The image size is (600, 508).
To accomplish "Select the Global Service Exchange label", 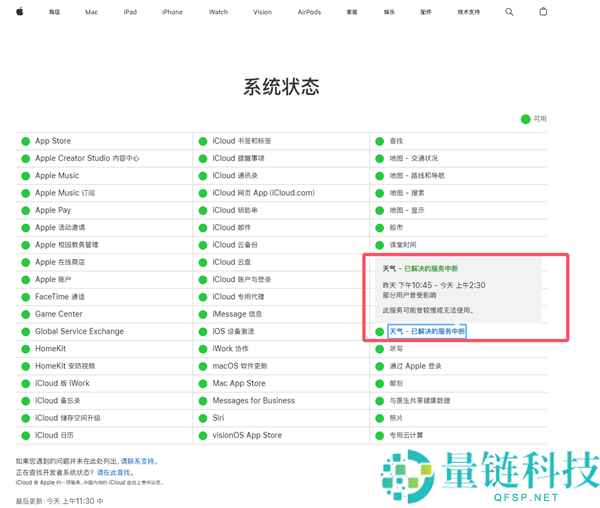I will [80, 332].
